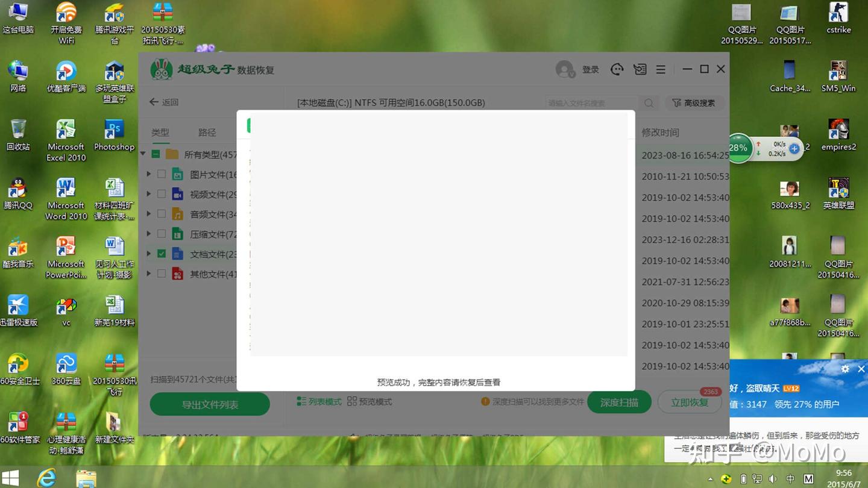The width and height of the screenshot is (868, 488).
Task: Click the 登录 login link
Action: tap(591, 70)
